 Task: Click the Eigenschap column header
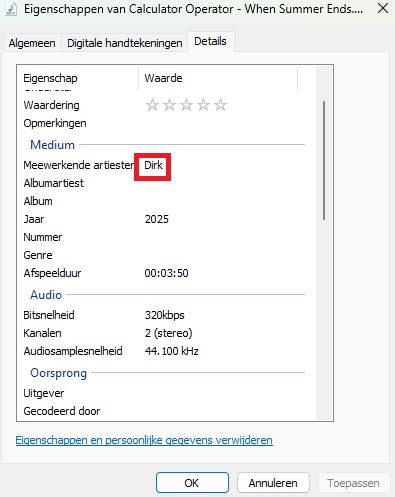78,78
